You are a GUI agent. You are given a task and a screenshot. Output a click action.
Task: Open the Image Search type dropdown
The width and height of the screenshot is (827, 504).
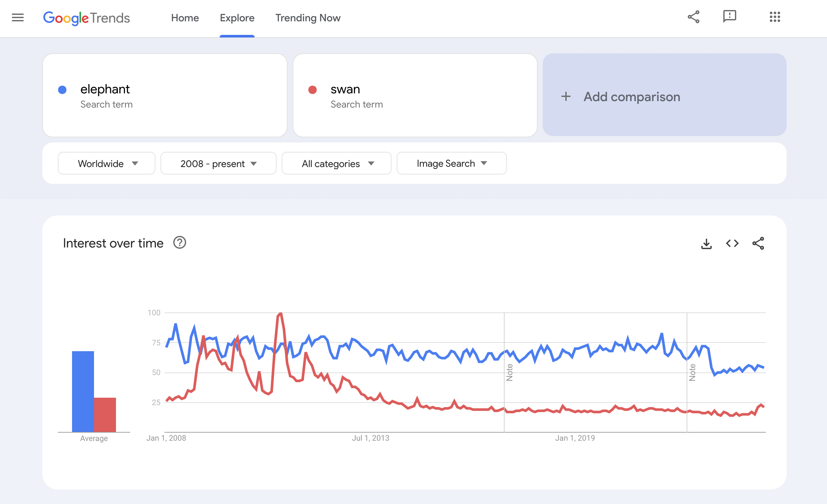[451, 163]
